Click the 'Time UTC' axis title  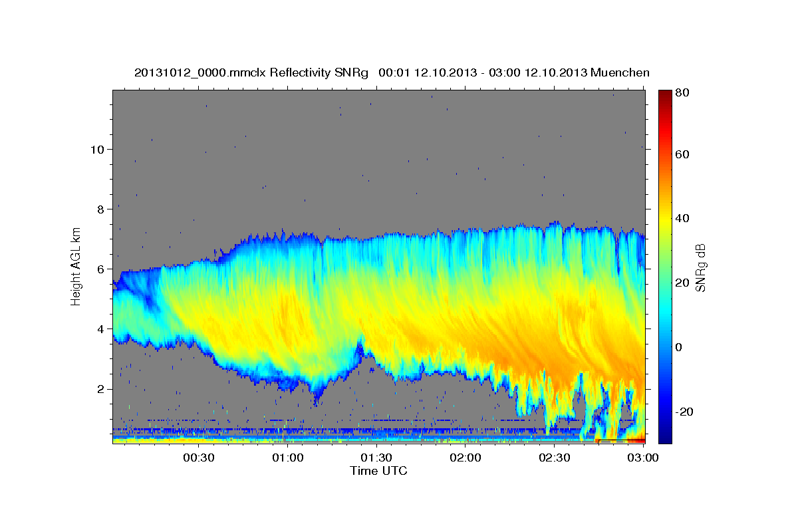[x=378, y=471]
